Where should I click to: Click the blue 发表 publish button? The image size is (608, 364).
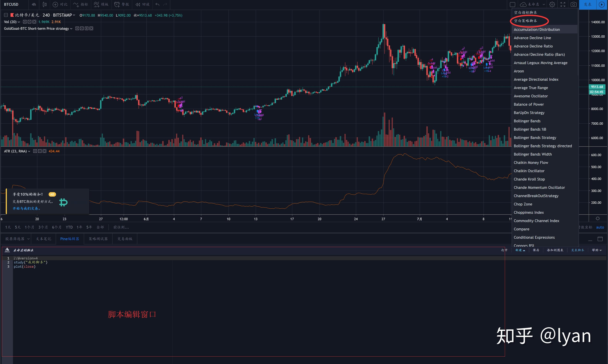(x=588, y=4)
